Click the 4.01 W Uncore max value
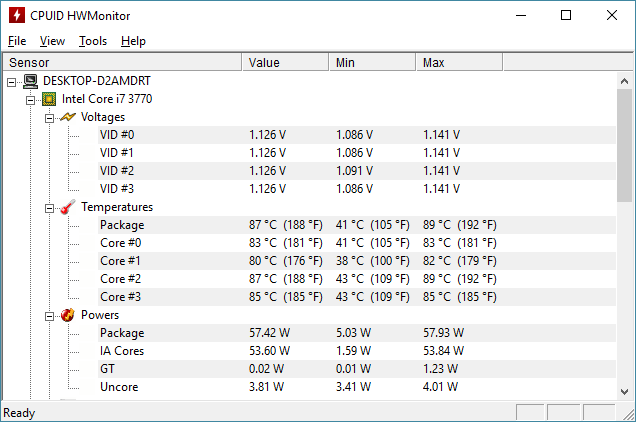This screenshot has width=636, height=422. (x=440, y=387)
